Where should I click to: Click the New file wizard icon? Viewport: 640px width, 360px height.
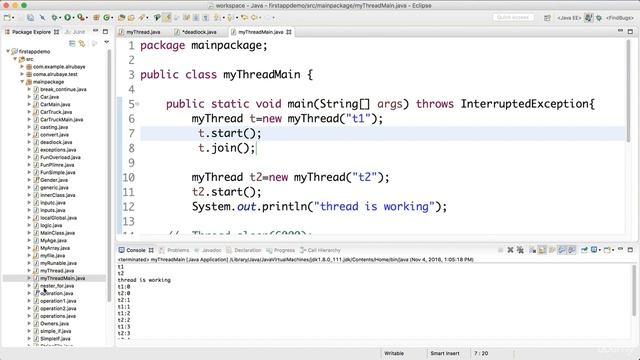[7, 18]
